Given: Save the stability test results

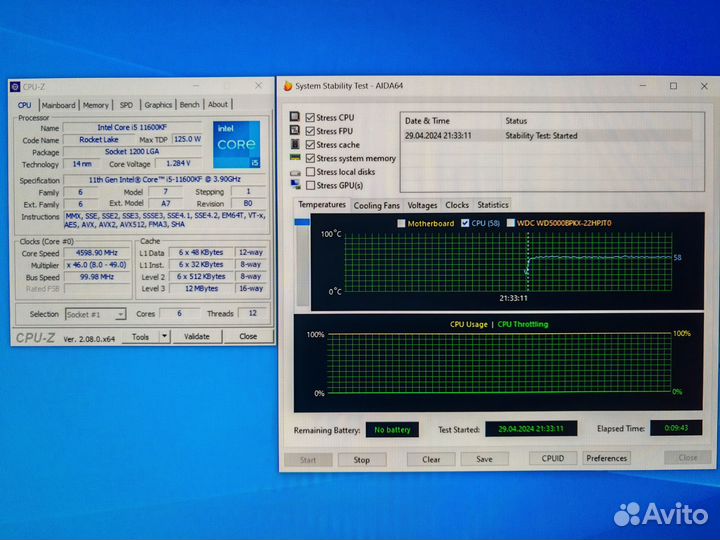Looking at the screenshot, I should click(x=484, y=459).
